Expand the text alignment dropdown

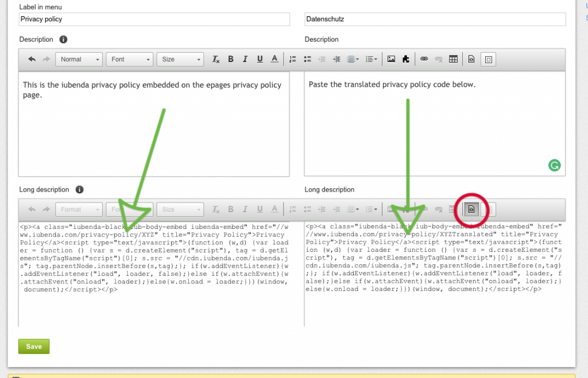pos(354,59)
